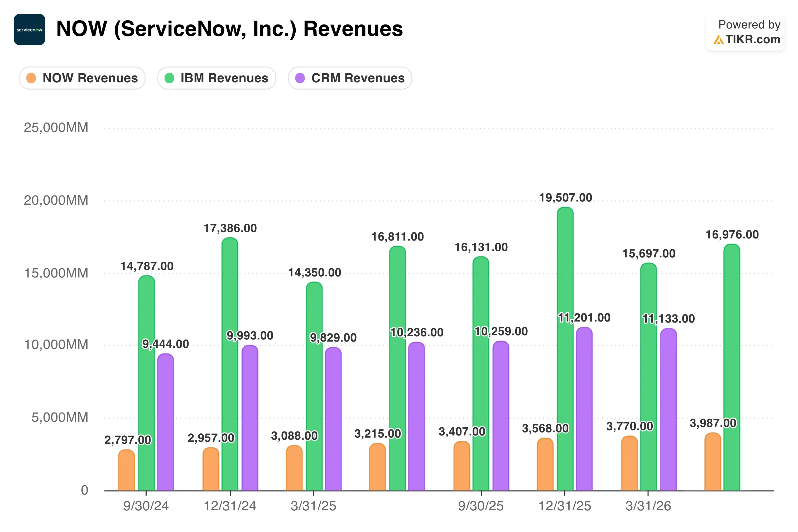Select the orange NOW bar for 3/31/26
Viewport: 798px width, 532px height.
tap(629, 463)
